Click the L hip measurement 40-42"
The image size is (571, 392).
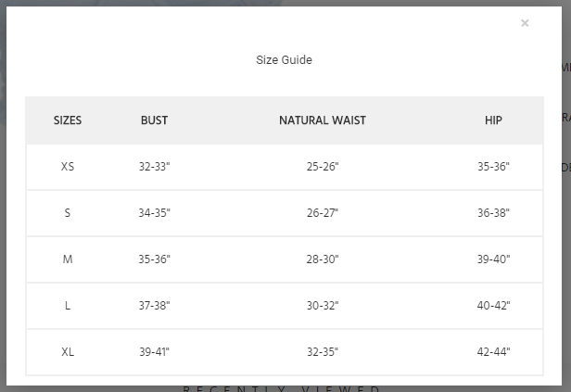pos(493,306)
